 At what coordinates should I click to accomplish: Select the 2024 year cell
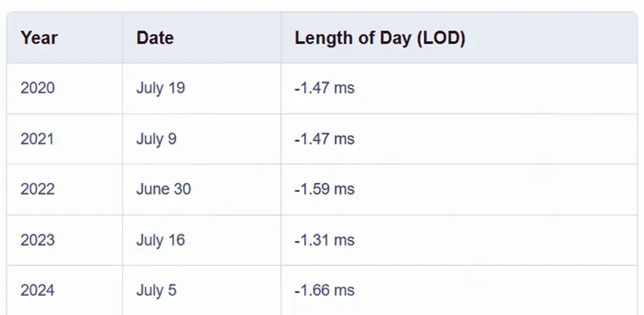pyautogui.click(x=64, y=290)
